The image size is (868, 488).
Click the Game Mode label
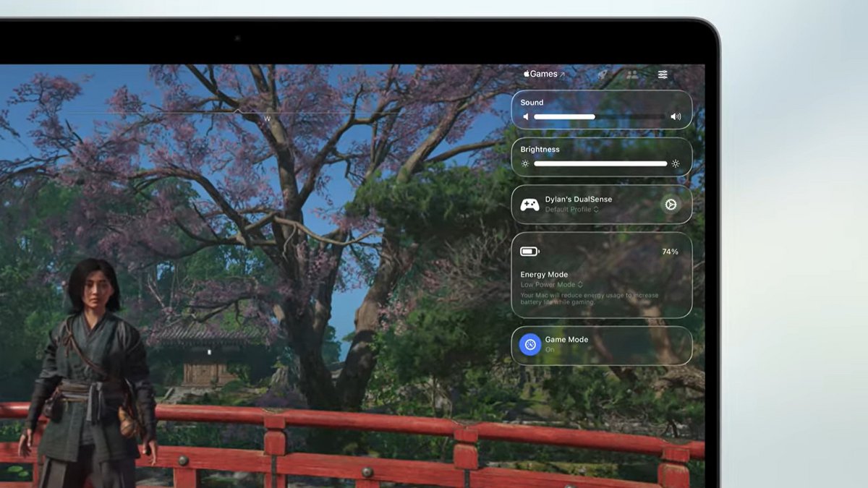(x=566, y=340)
